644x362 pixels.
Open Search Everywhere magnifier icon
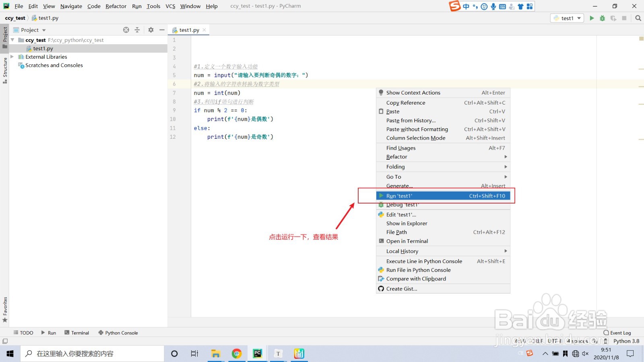[x=638, y=18]
